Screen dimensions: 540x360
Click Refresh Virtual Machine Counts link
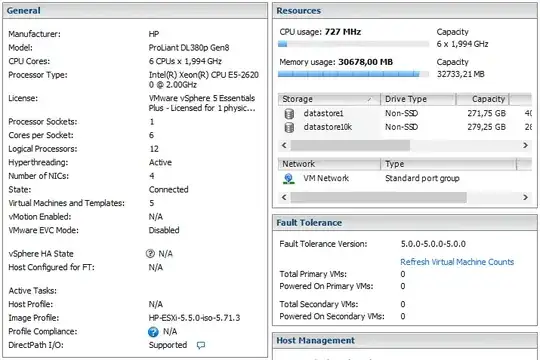[x=457, y=262]
